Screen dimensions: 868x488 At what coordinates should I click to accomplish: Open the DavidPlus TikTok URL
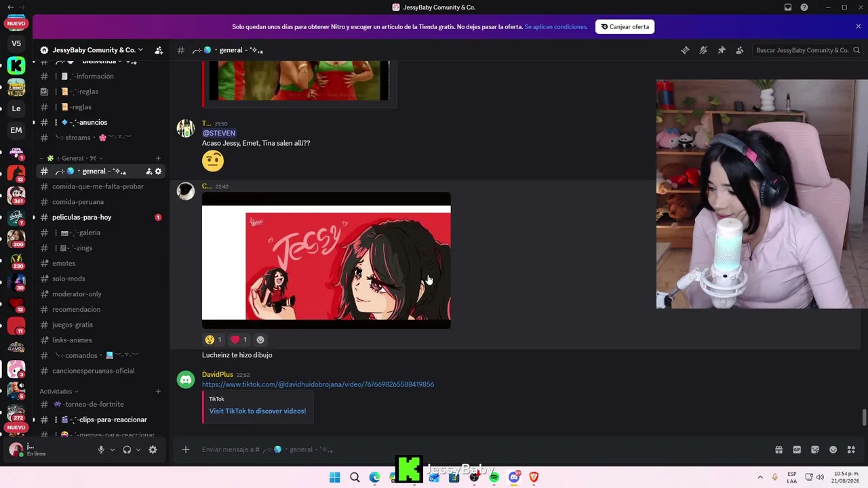coord(318,384)
